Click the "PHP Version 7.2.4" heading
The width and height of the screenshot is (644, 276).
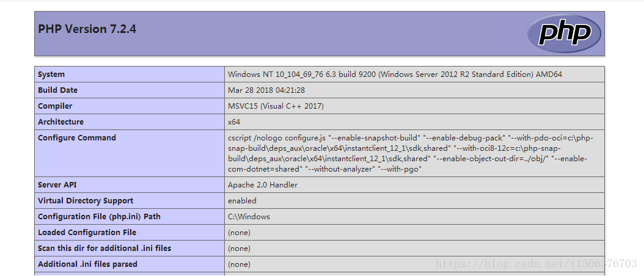tap(87, 29)
